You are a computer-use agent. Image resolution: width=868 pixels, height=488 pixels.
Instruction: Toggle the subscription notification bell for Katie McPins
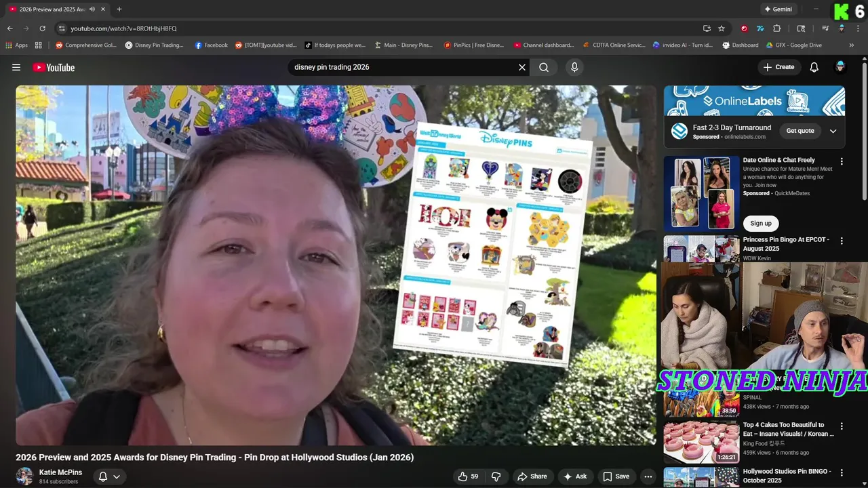pyautogui.click(x=109, y=476)
